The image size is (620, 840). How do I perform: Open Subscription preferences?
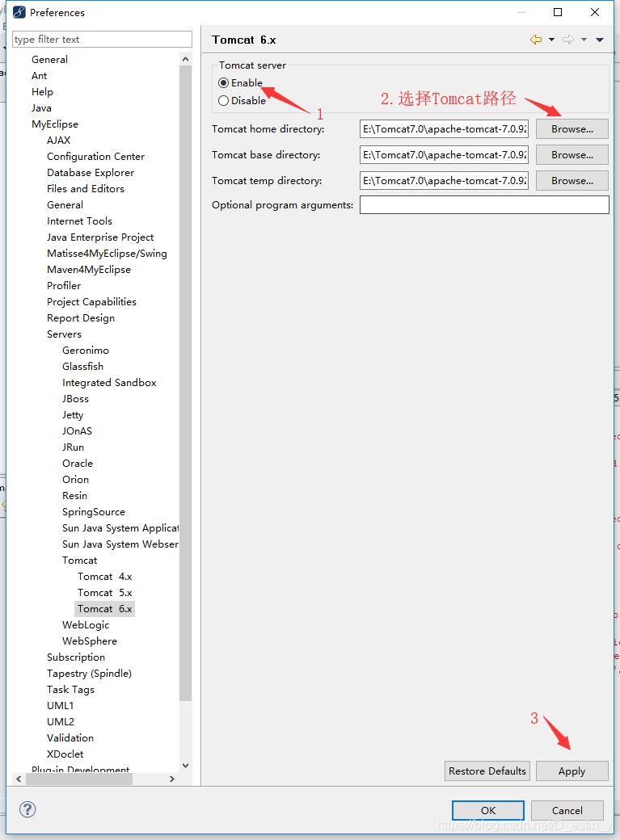tap(76, 657)
